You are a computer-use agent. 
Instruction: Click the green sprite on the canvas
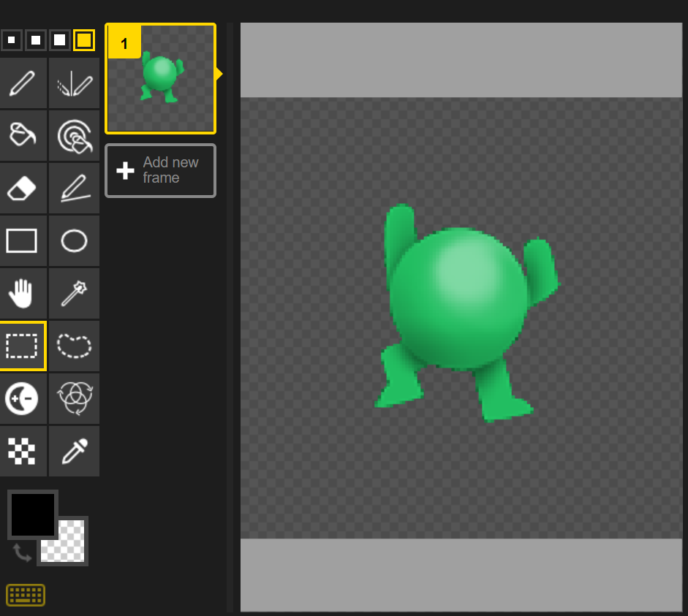coord(459,299)
